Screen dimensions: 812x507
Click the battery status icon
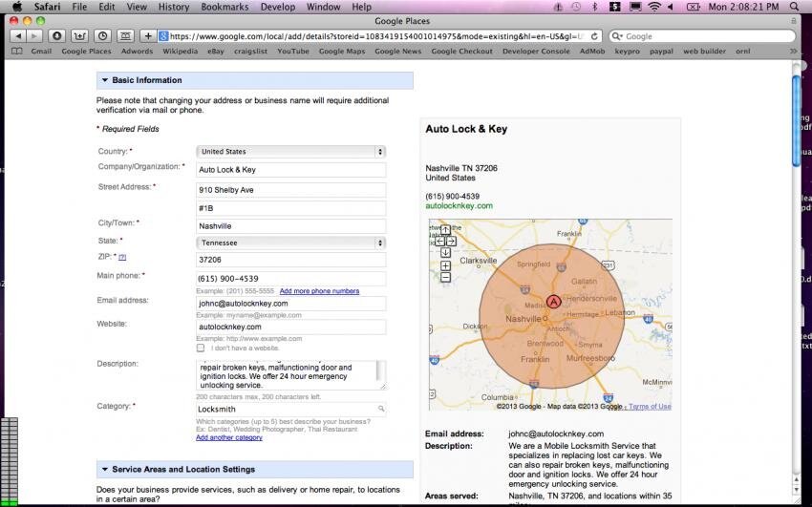(693, 7)
